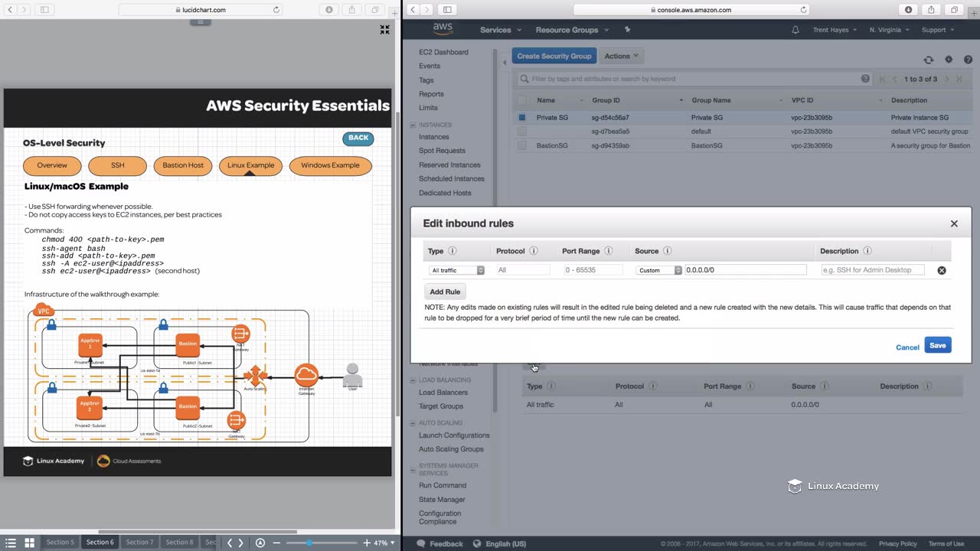
Task: Open the EC2 console help icon
Action: tap(966, 60)
